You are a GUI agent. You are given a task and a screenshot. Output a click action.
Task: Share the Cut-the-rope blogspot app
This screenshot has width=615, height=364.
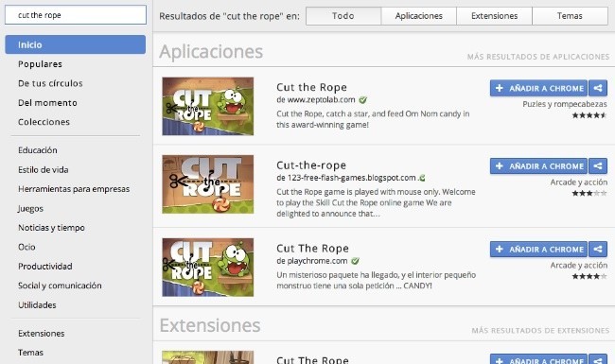(598, 166)
